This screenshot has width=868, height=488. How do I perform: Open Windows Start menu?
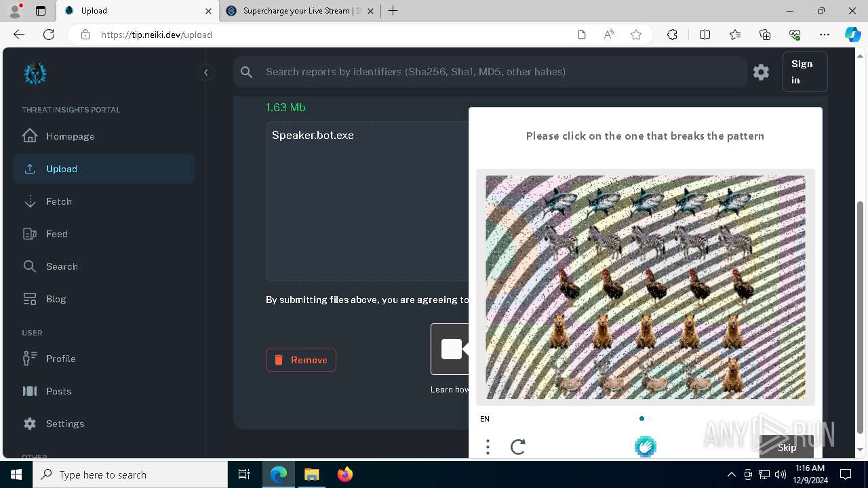pyautogui.click(x=16, y=474)
